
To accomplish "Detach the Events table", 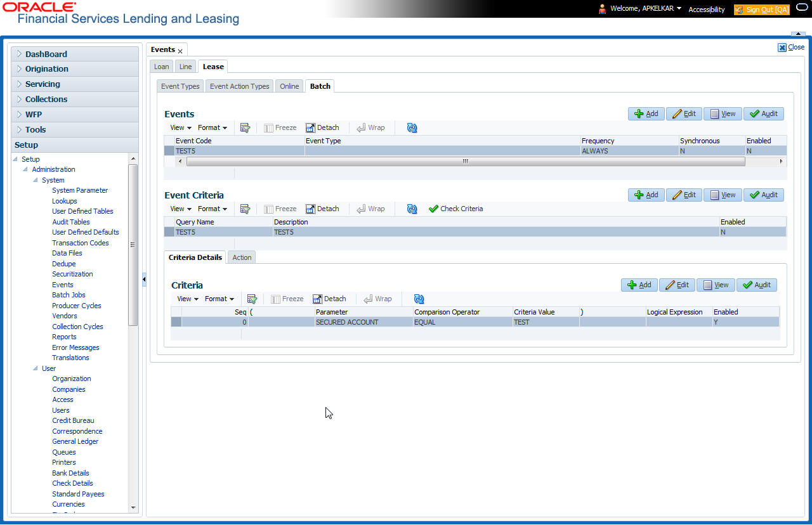I will (322, 127).
